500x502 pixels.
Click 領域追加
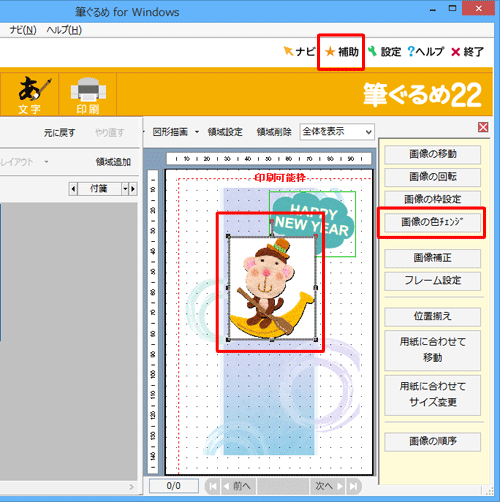(113, 162)
